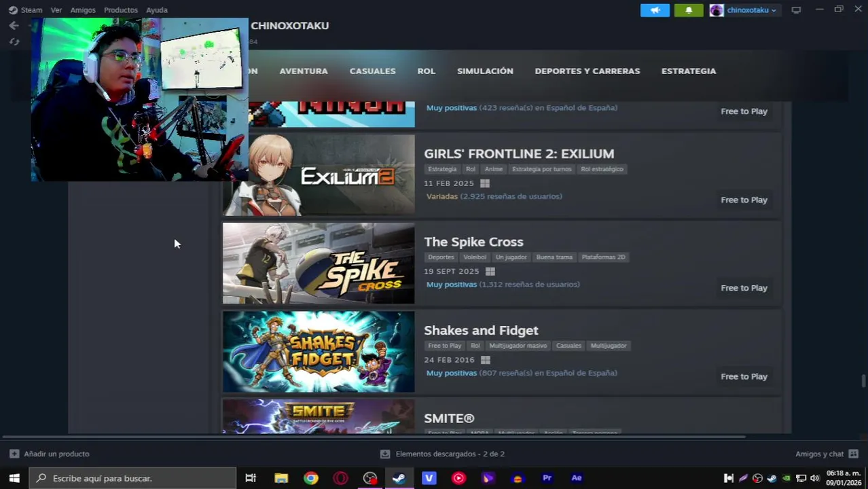Click the Steam taskbar icon

click(399, 478)
